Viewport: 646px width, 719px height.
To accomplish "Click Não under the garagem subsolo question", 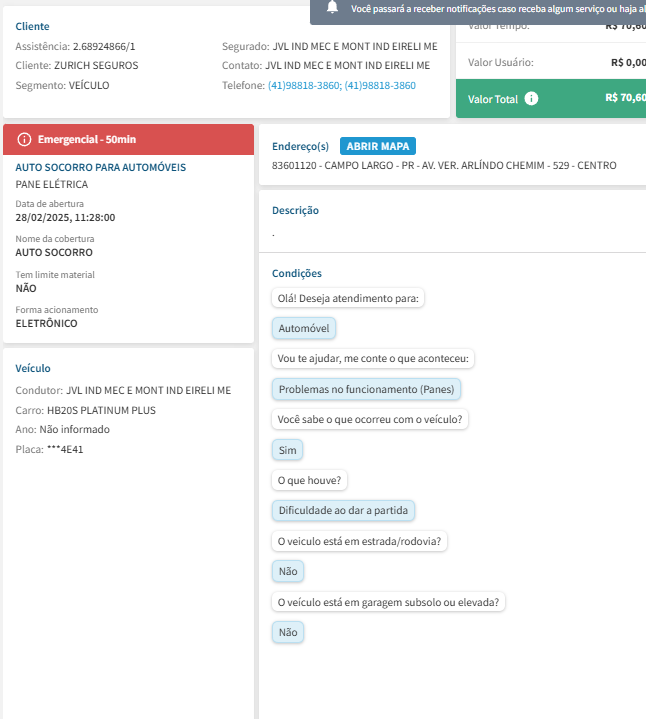I will coord(288,632).
